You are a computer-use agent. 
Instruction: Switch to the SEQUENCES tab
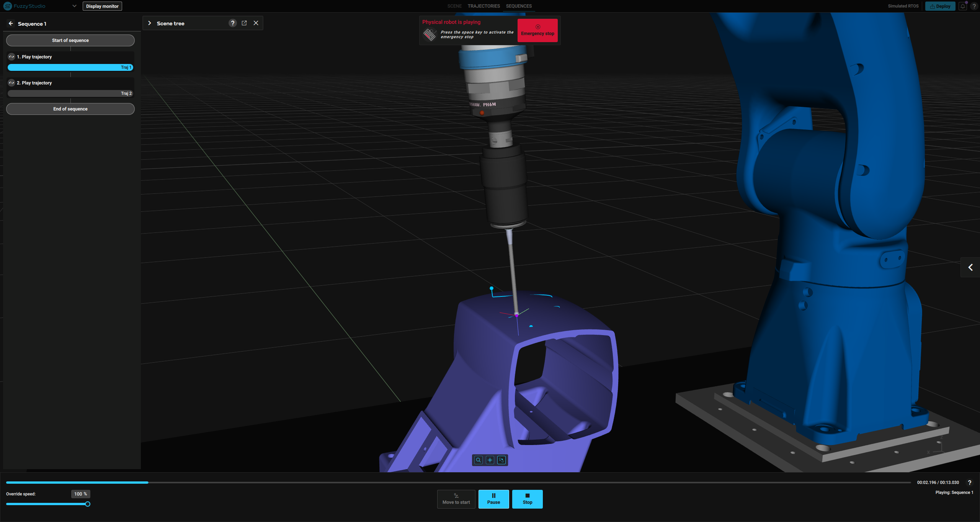(519, 6)
